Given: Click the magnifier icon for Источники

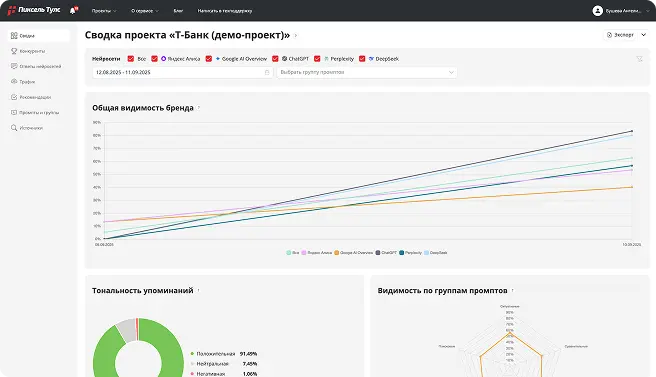Looking at the screenshot, I should click(14, 128).
